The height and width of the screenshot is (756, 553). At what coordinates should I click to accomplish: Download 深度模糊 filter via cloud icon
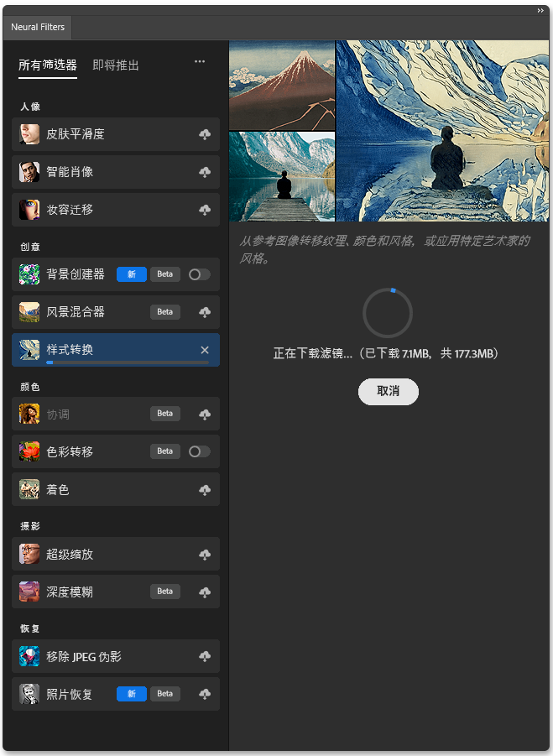205,592
